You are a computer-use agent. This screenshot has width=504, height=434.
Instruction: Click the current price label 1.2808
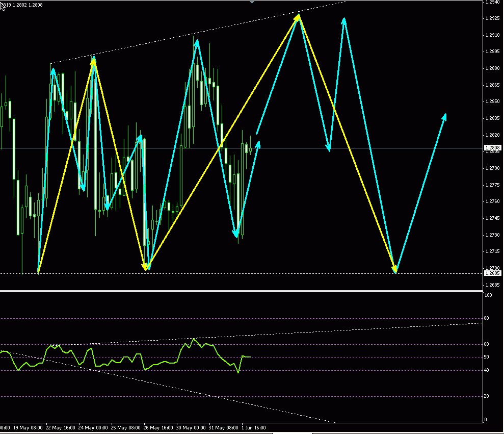pos(492,148)
